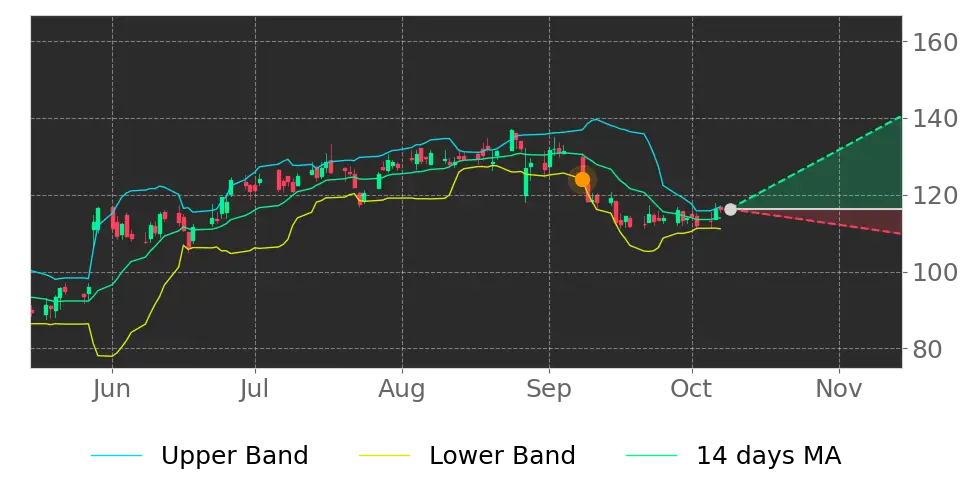This screenshot has width=972, height=486.
Task: Click the 80 y-axis value
Action: coord(925,349)
